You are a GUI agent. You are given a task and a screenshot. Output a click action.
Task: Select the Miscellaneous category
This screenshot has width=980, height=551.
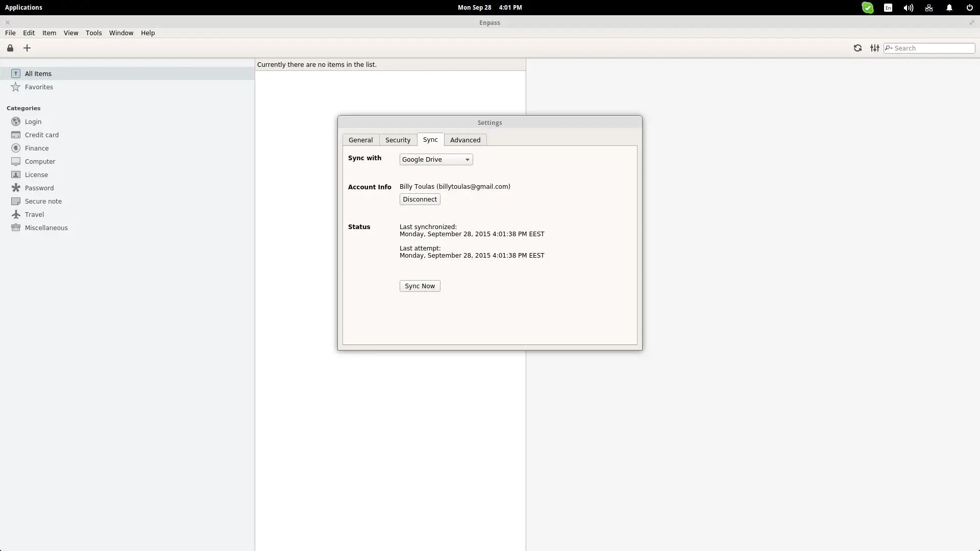128,228
